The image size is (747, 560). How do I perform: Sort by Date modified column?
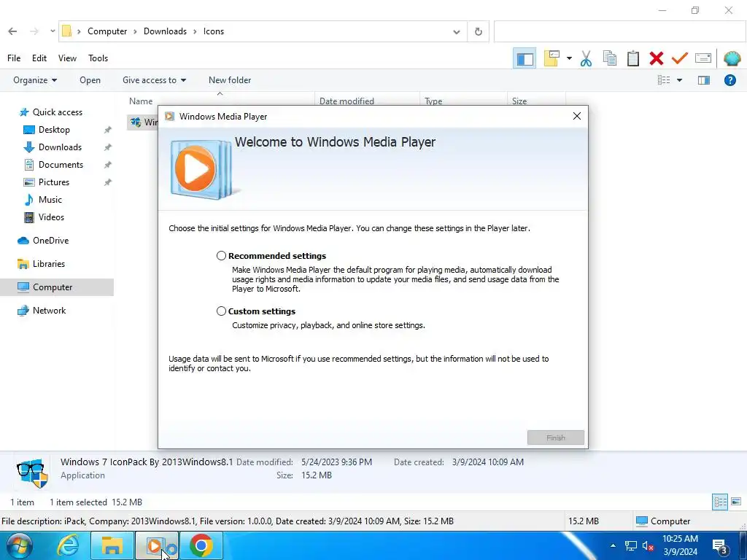[x=347, y=101]
